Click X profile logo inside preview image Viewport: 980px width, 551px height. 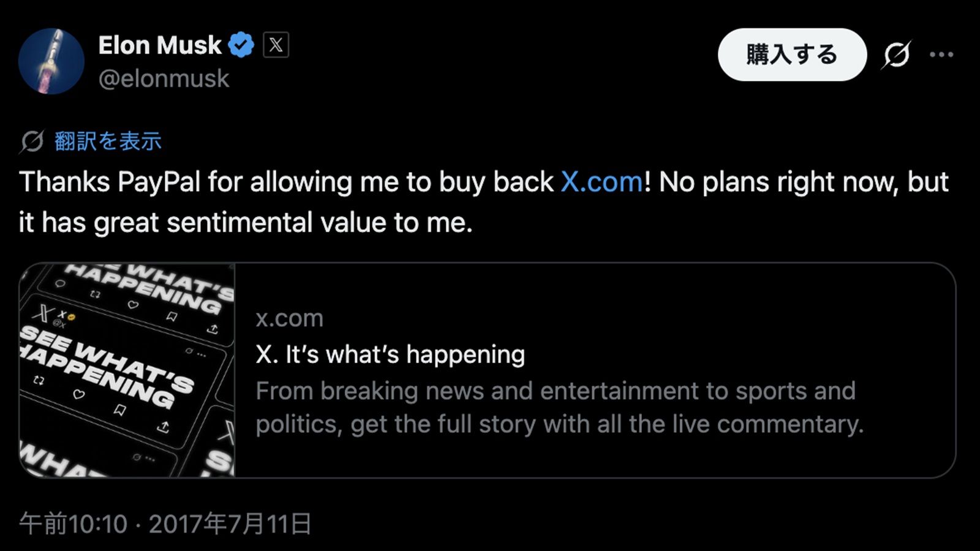pyautogui.click(x=42, y=313)
